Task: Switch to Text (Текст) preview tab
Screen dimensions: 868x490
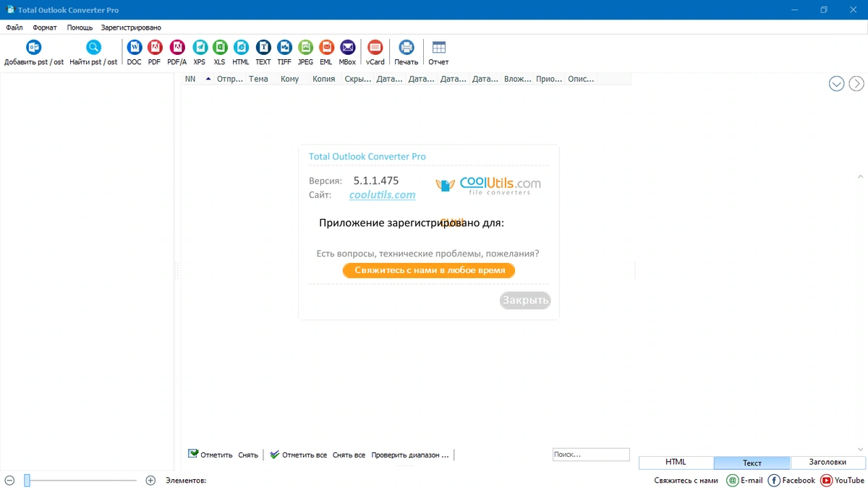Action: coord(752,463)
